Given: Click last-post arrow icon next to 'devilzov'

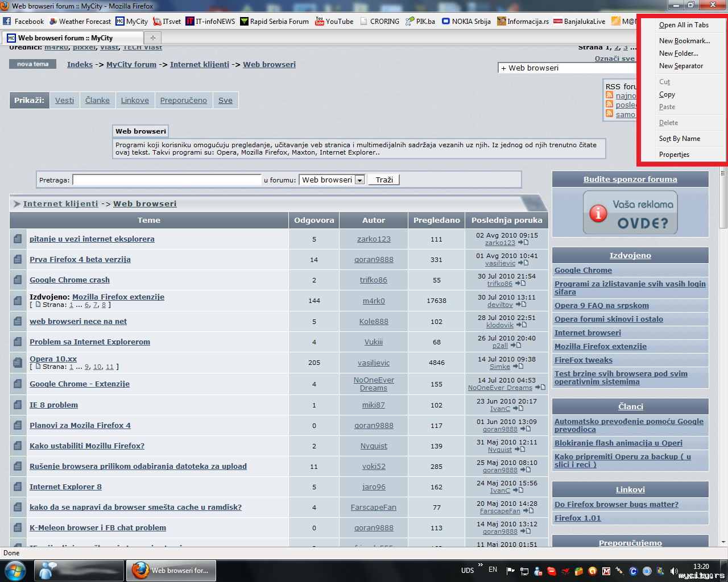Looking at the screenshot, I should [x=520, y=305].
